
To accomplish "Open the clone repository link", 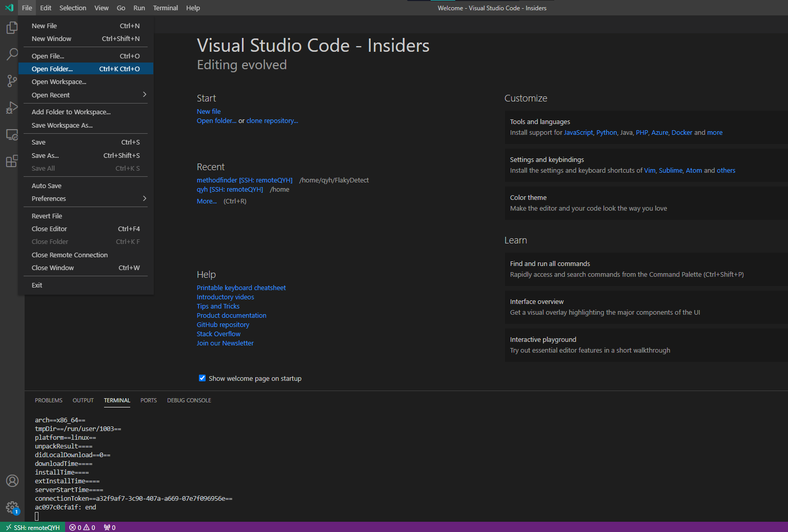I will pos(272,120).
